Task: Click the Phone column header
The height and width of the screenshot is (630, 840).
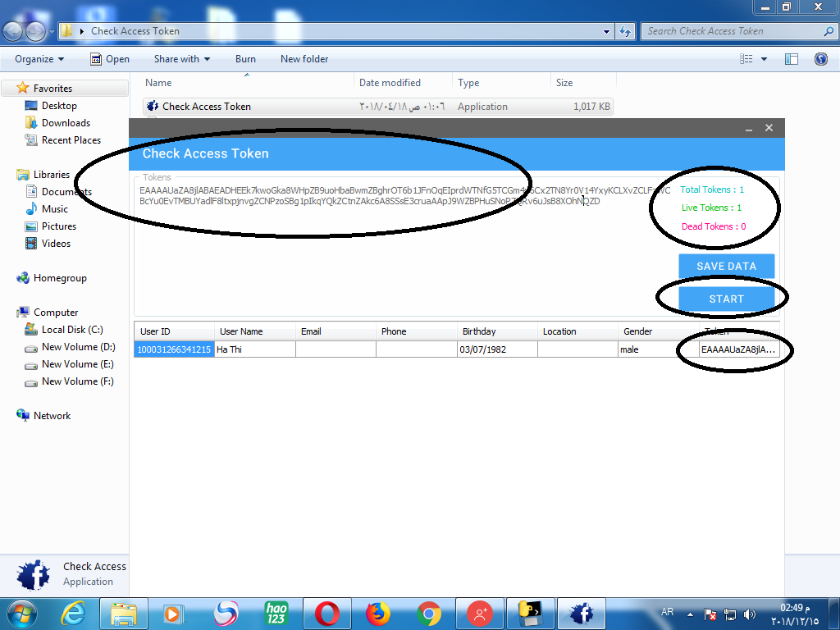Action: click(x=417, y=331)
